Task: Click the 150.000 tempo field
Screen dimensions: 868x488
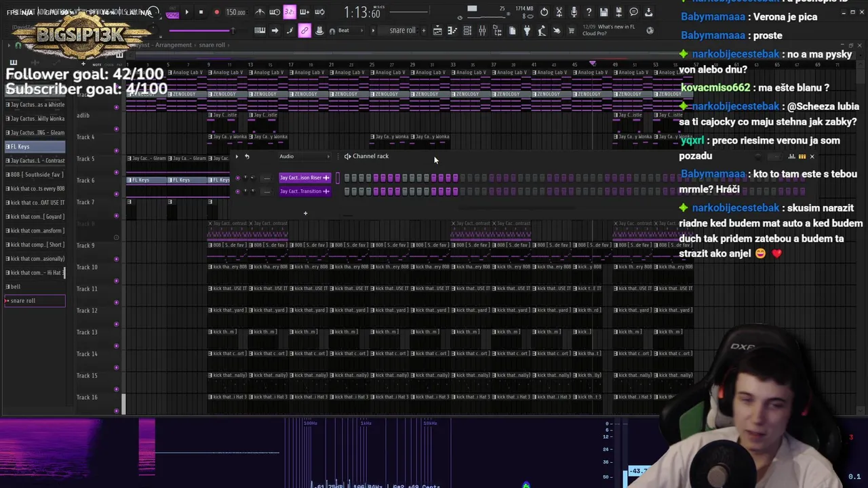Action: [x=235, y=12]
